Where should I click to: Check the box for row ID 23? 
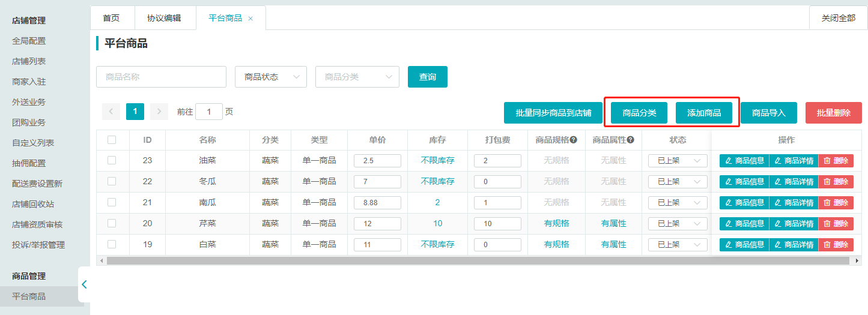pyautogui.click(x=112, y=160)
